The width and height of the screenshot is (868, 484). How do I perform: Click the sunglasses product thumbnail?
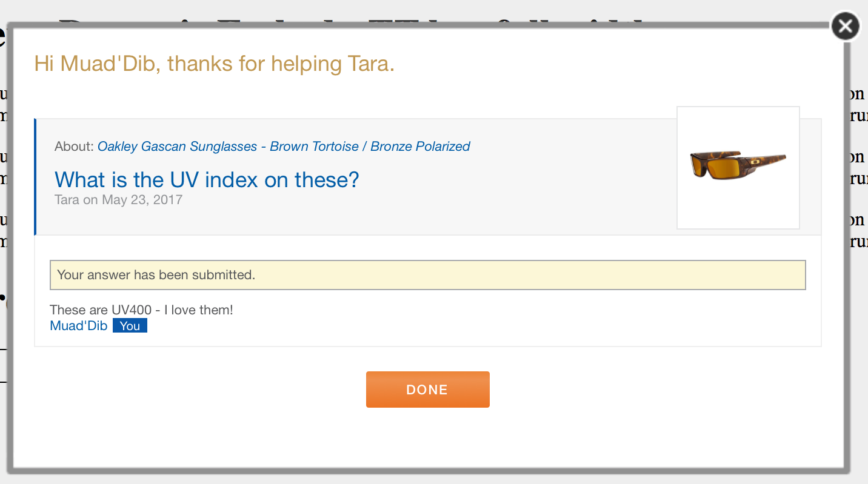[738, 167]
